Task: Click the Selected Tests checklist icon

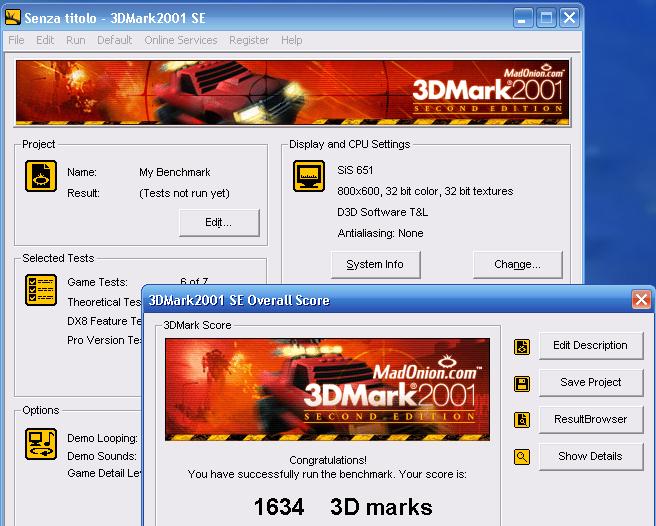Action: (x=41, y=290)
